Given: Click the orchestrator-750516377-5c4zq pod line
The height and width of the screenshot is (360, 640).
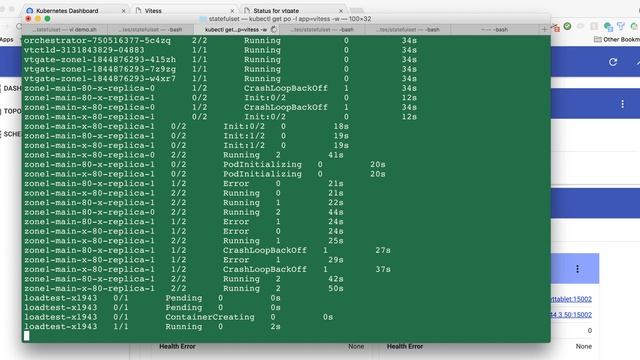Looking at the screenshot, I should (x=220, y=40).
